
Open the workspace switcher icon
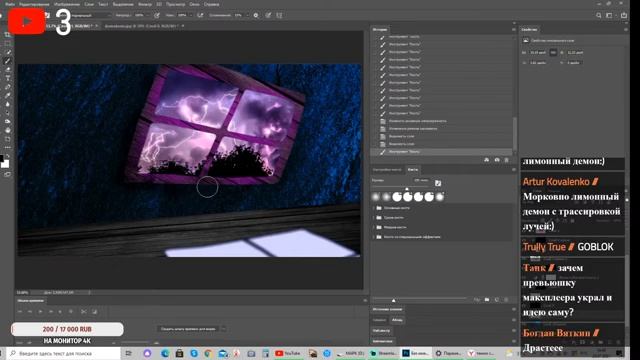point(609,16)
